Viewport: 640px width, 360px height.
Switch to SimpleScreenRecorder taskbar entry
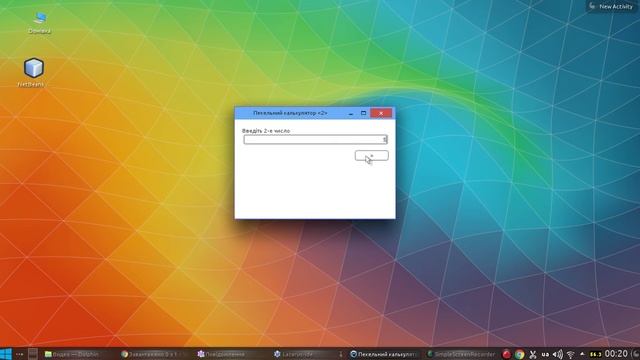pyautogui.click(x=461, y=354)
